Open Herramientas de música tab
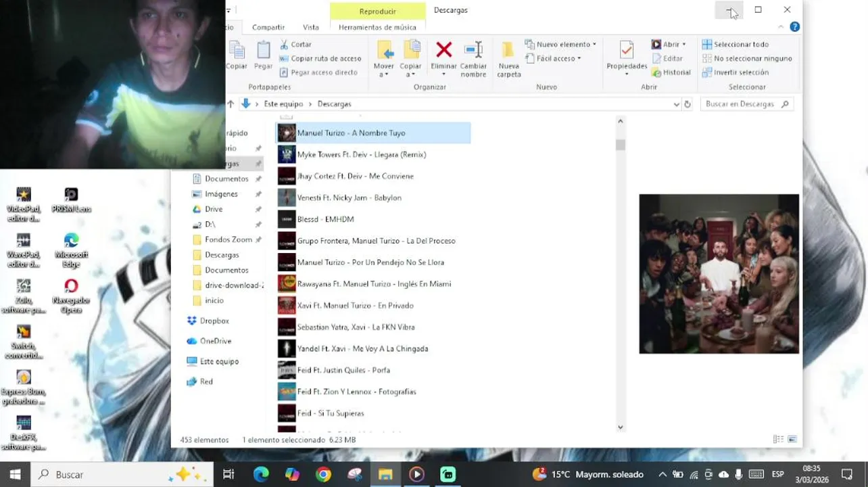 (377, 27)
